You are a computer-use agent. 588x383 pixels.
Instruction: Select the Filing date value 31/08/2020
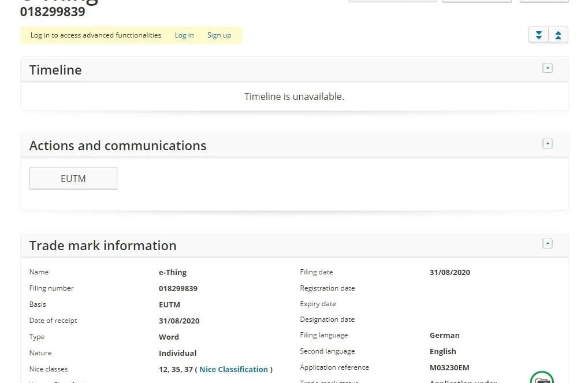pos(450,272)
